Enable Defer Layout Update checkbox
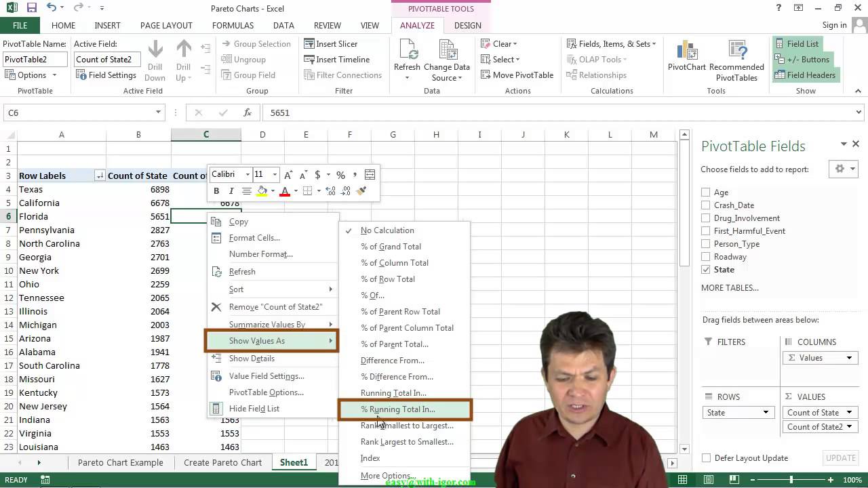 (x=706, y=458)
